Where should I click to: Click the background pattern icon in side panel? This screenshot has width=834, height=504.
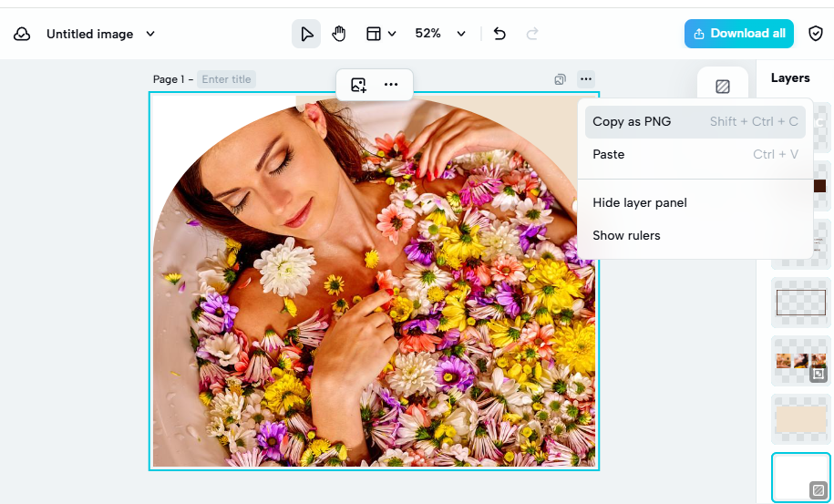(722, 86)
